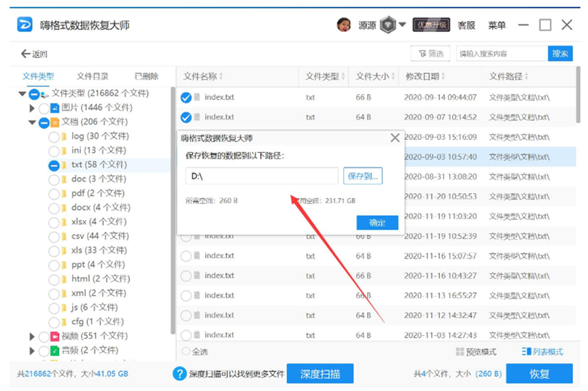Viewport: 588px width, 391px height.
Task: Sort by 文件类型 column header
Action: pyautogui.click(x=325, y=77)
